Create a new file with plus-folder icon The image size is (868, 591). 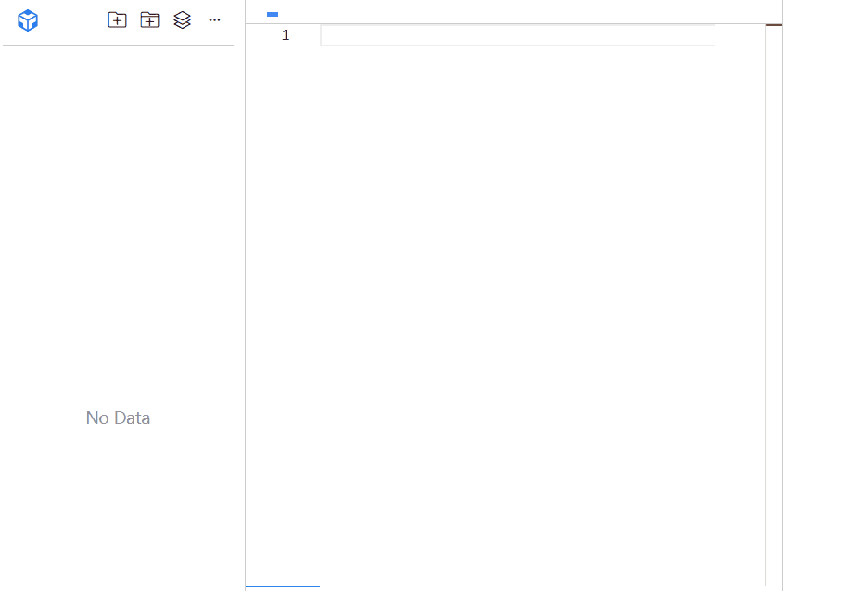pos(117,19)
